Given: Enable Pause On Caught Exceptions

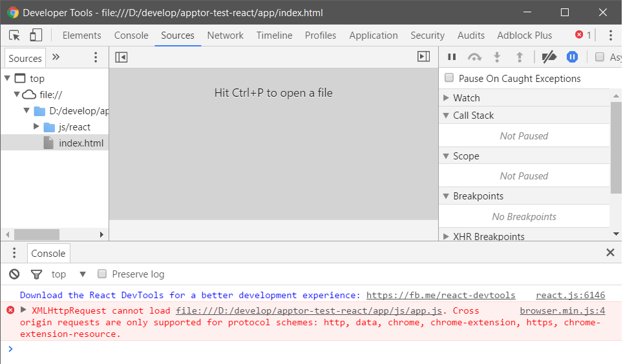Looking at the screenshot, I should click(x=449, y=78).
